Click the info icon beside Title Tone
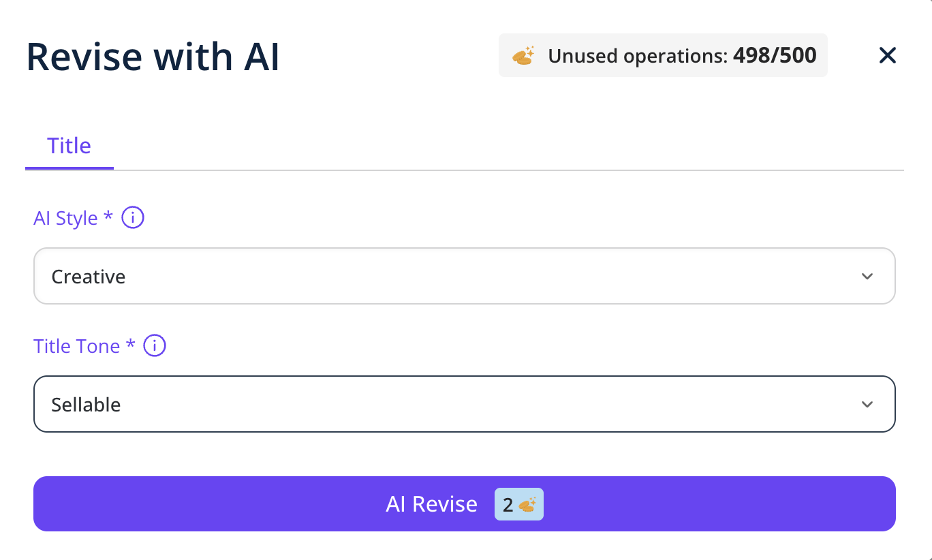The width and height of the screenshot is (932, 560). (155, 346)
